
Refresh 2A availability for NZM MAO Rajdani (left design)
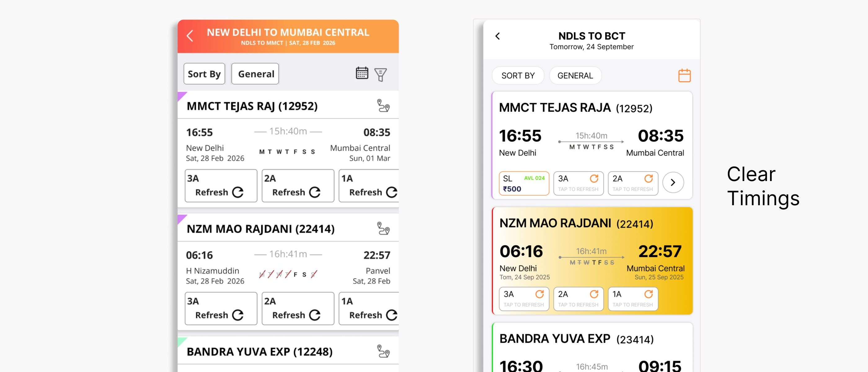pos(298,309)
